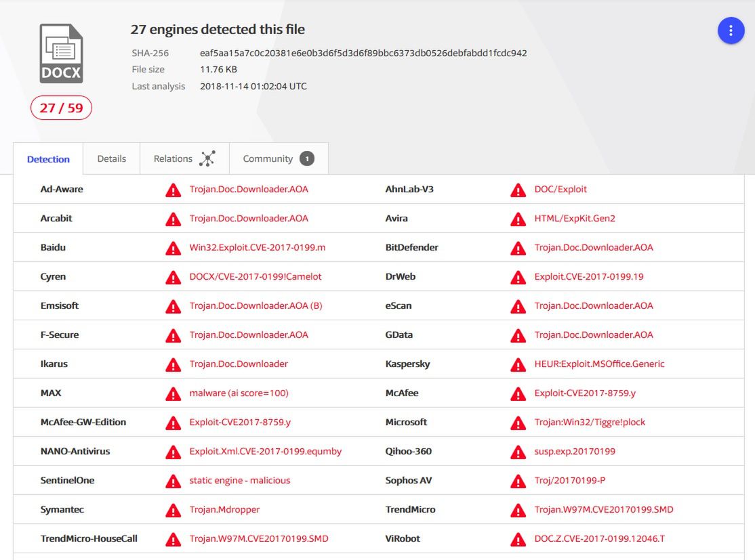Click Qihoo-360's susp.exp.20170199 result

575,451
